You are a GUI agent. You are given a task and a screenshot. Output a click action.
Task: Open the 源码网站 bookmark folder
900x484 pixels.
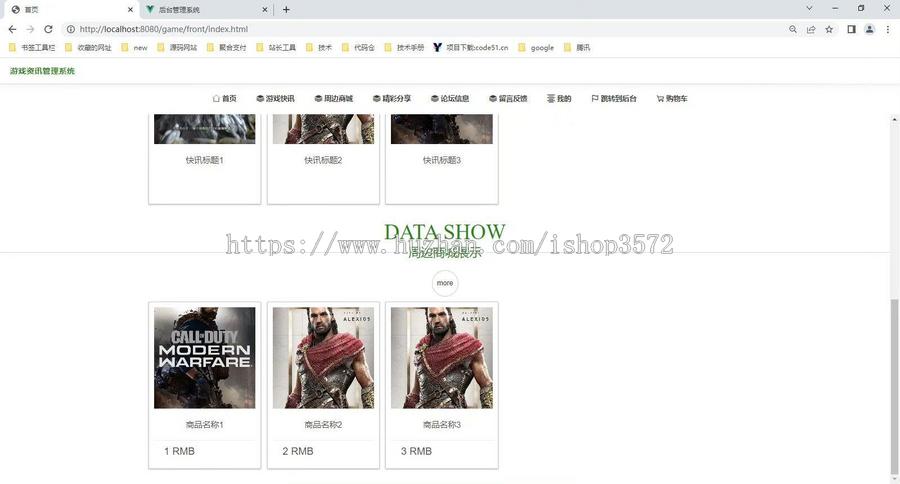[177, 48]
